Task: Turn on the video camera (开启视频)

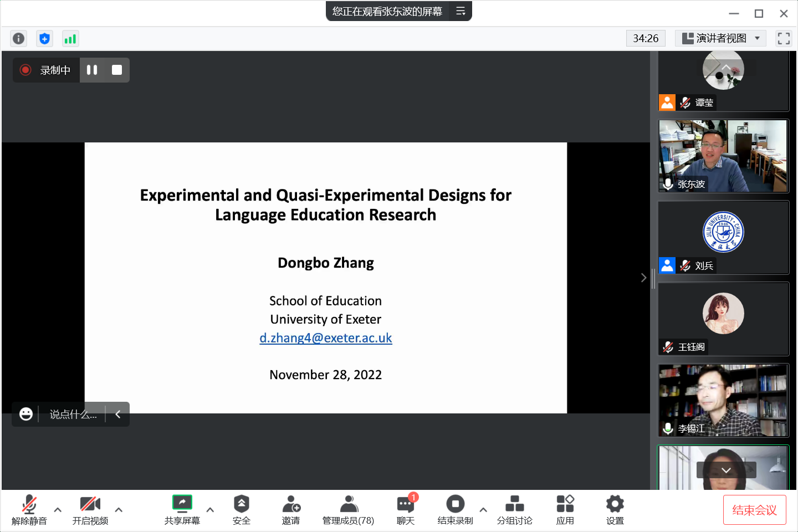Action: click(x=90, y=510)
